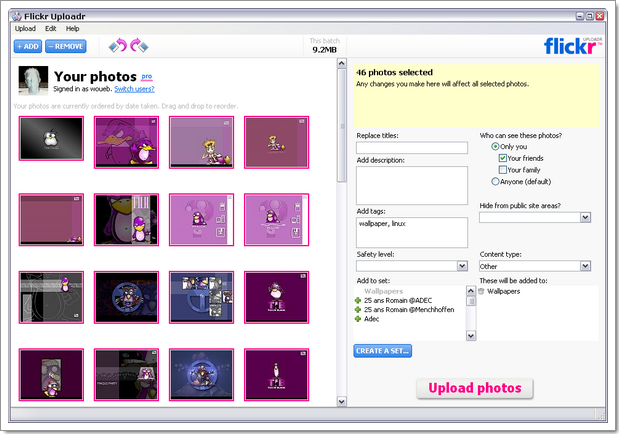Screen dimensions: 619x434
Task: Click the photo list scrollbar down arrow
Action: [342, 402]
